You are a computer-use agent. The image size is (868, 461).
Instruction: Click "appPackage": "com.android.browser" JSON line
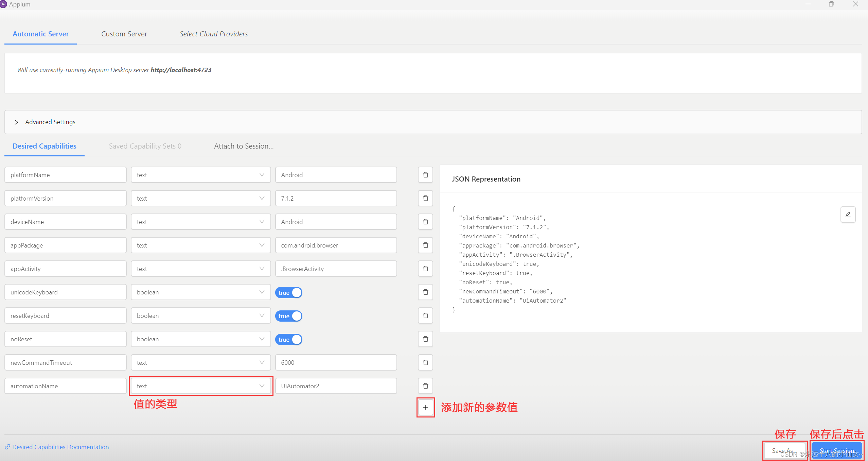click(519, 245)
